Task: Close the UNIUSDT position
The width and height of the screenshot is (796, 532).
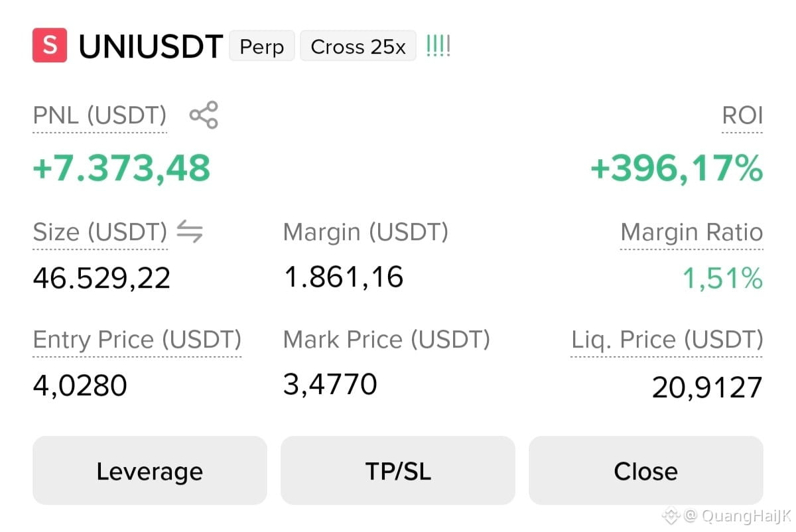Action: click(x=646, y=470)
